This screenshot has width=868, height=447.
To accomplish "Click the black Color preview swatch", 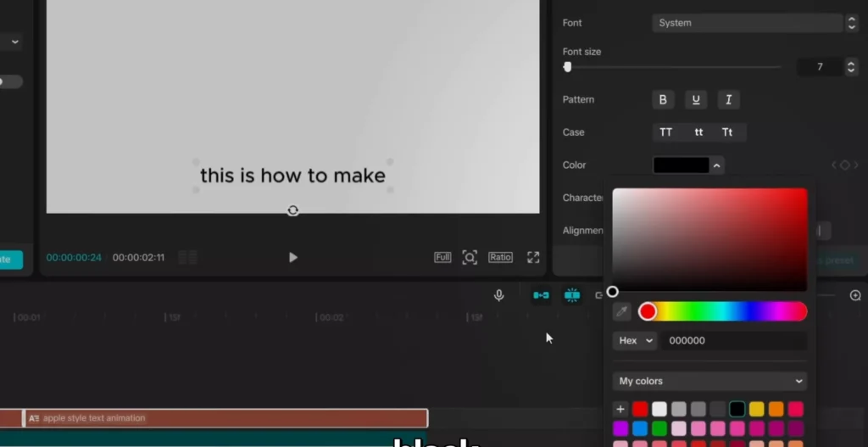I will click(681, 165).
